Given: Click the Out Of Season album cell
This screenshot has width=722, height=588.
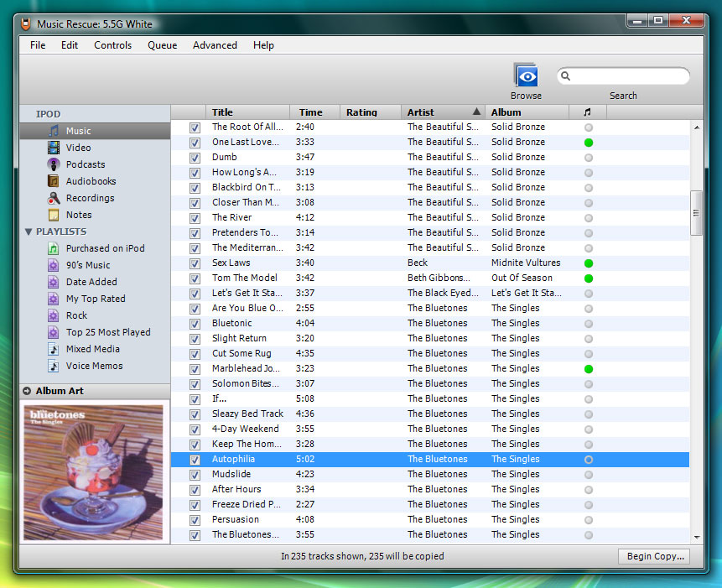Looking at the screenshot, I should coord(522,278).
